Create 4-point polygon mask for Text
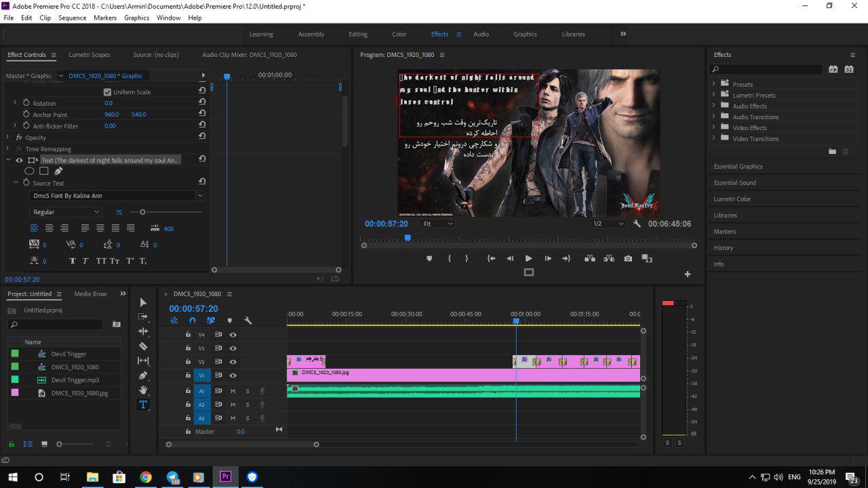The image size is (868, 488). click(43, 171)
